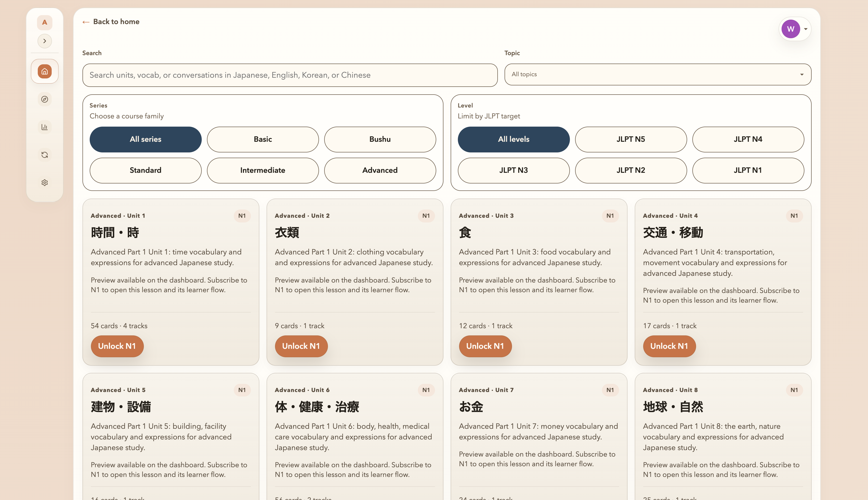
Task: Select the All series filter
Action: click(x=145, y=139)
